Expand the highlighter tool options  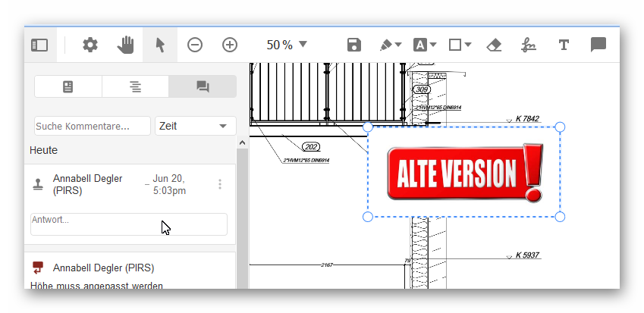[391, 45]
